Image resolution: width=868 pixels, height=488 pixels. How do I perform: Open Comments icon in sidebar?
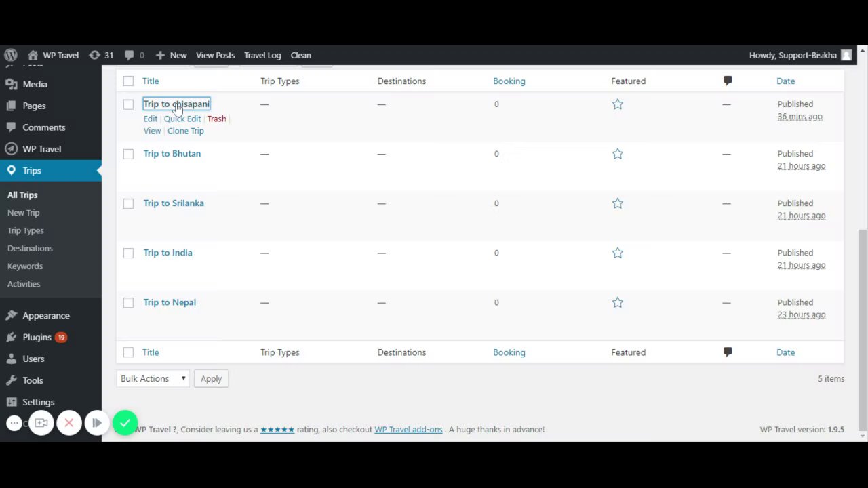11,127
